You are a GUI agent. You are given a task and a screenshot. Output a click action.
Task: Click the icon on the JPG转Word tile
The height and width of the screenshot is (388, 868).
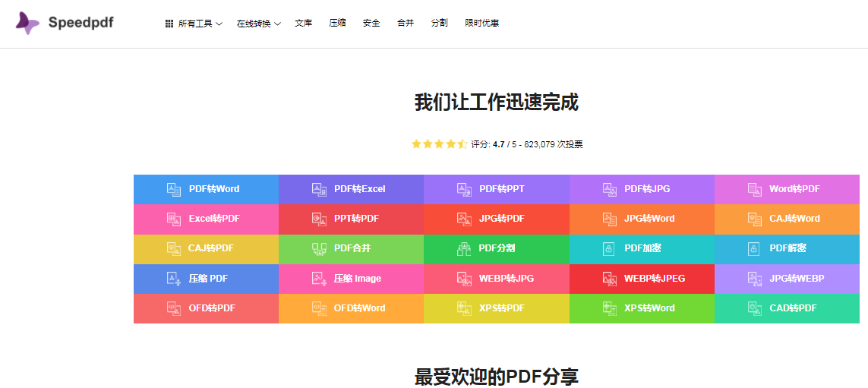[610, 219]
